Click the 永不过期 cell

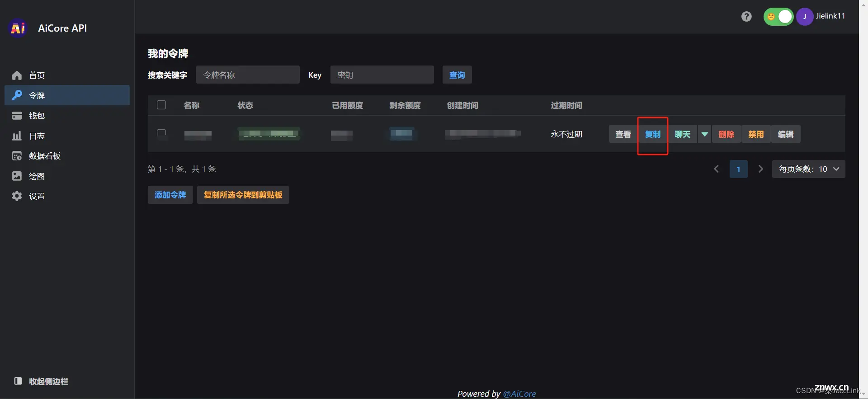pos(566,134)
